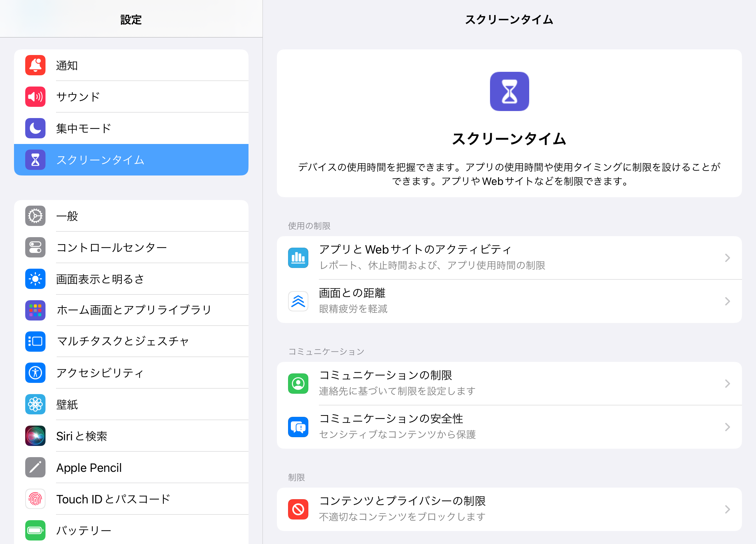Tap the blue コミュニケーションの安全性 bubble icon
The width and height of the screenshot is (756, 544).
(x=298, y=427)
